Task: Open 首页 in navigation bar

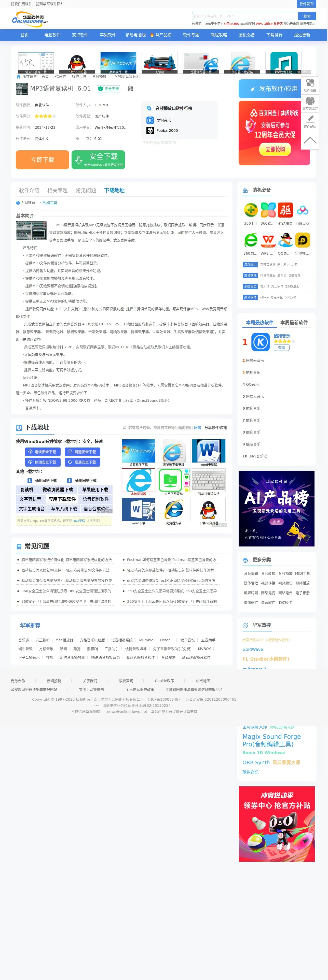Action: tap(24, 35)
